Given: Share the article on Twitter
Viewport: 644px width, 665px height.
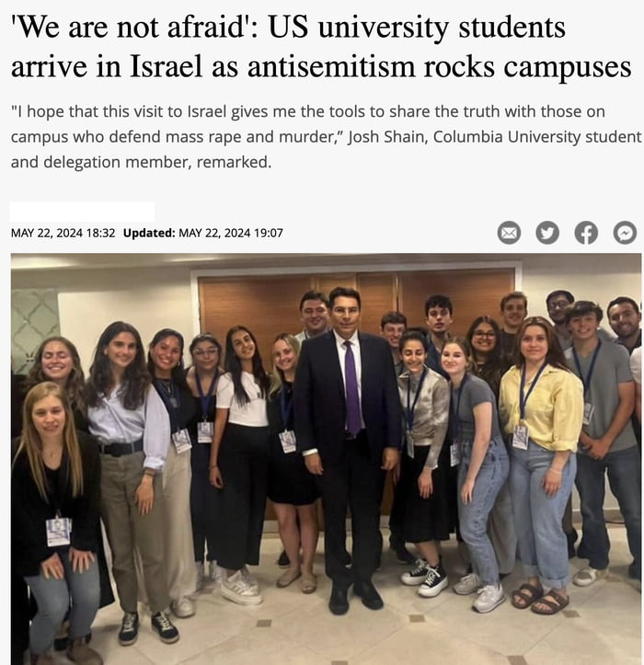Looking at the screenshot, I should click(547, 233).
